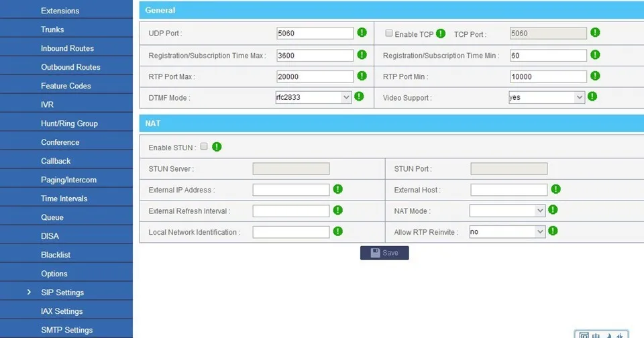This screenshot has height=338, width=644.
Task: Click the Registration/Subscription Time Max field
Action: 315,56
